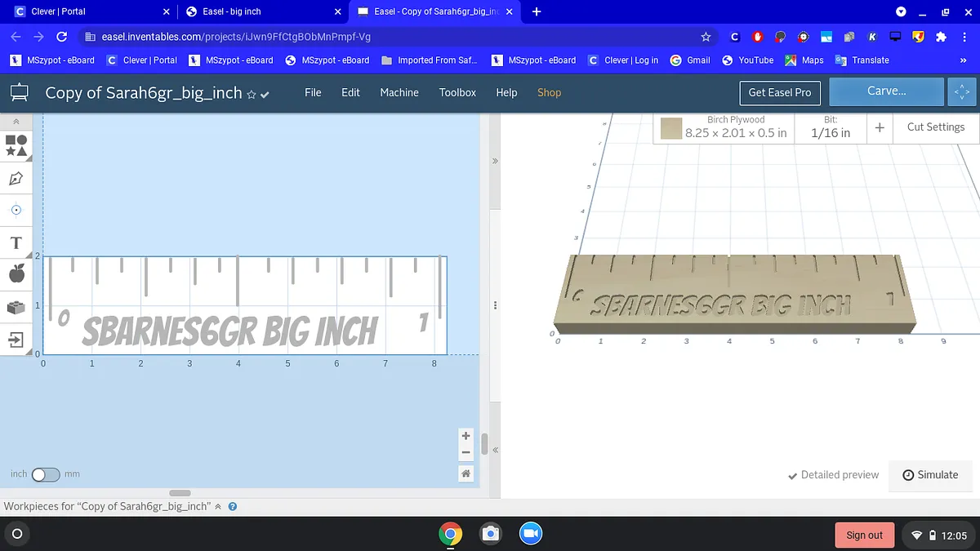Click the Import file icon

pyautogui.click(x=16, y=339)
